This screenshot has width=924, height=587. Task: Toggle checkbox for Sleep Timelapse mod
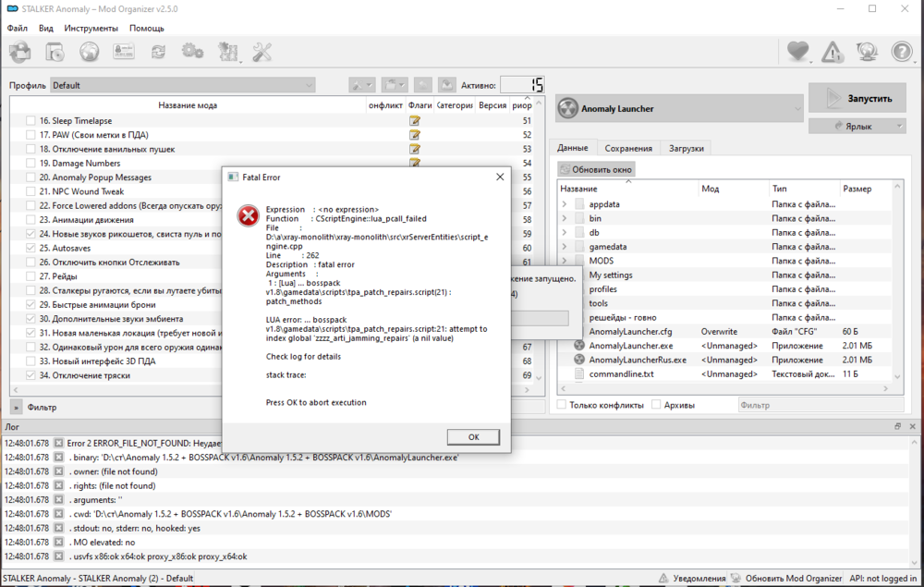point(31,121)
